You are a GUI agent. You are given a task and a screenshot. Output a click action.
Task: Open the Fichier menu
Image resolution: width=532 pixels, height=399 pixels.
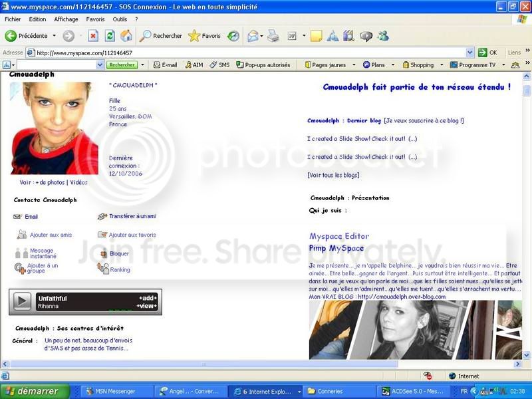13,19
